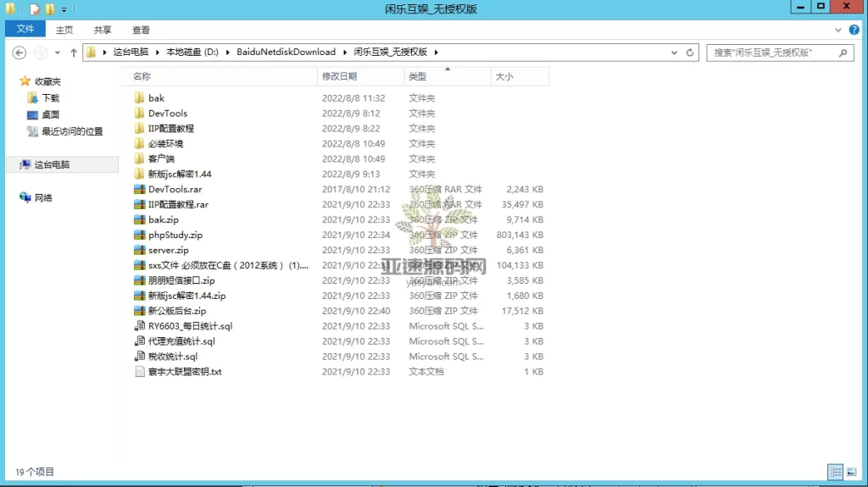The image size is (868, 487).
Task: Select 收藏夹 in navigation pane
Action: click(47, 81)
